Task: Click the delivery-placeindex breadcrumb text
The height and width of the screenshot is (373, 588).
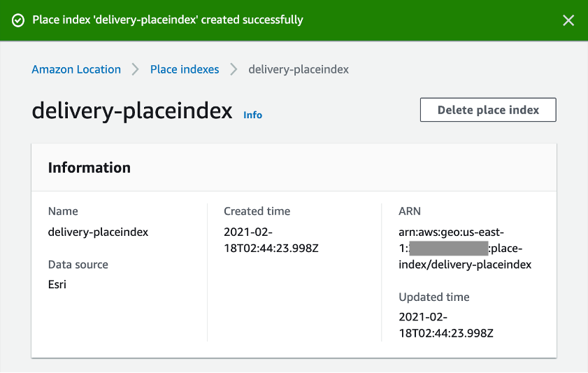Action: (299, 69)
